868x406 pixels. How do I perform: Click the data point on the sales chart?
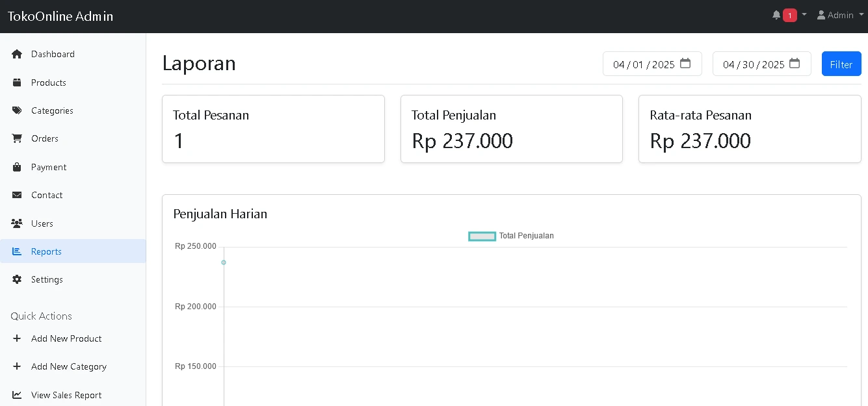(224, 262)
